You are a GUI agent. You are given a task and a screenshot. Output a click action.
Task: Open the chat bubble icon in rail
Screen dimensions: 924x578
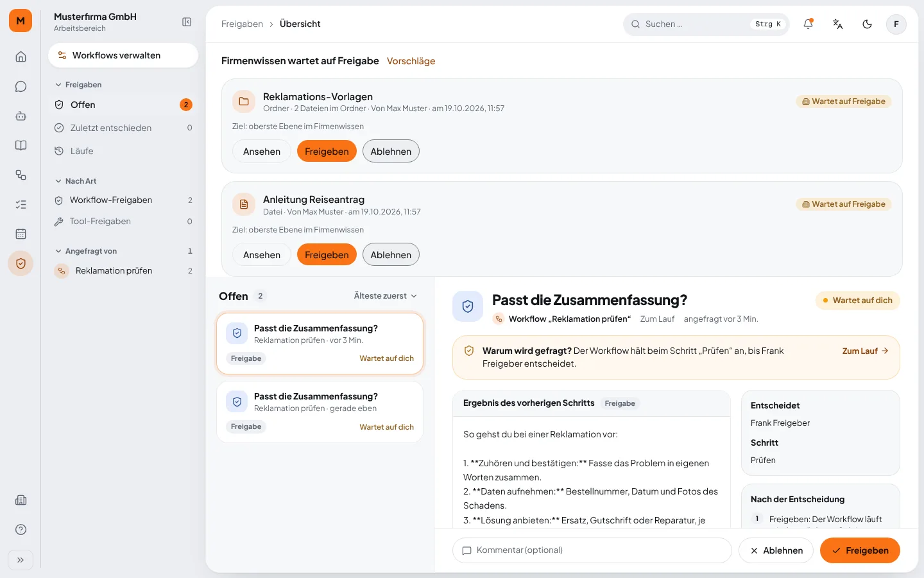point(21,86)
